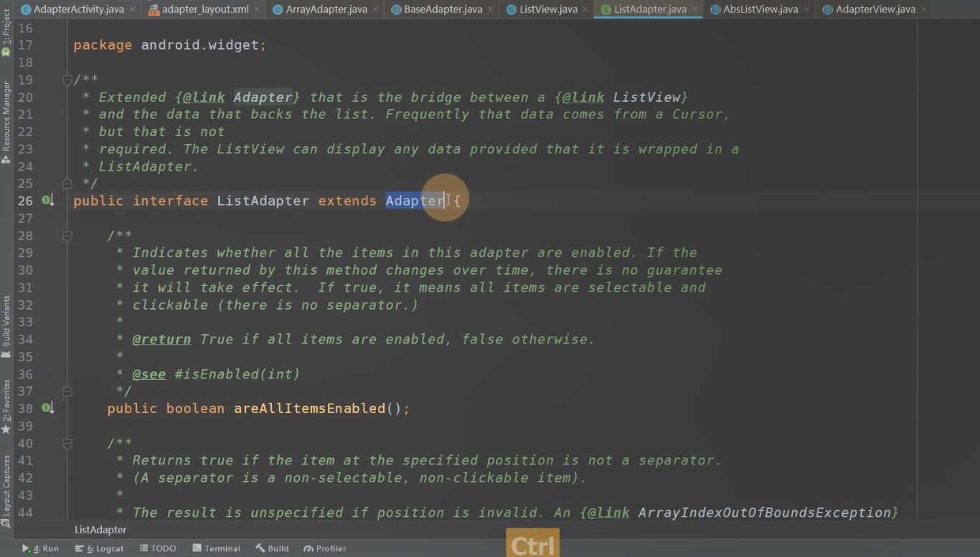Collapse the Javadoc comment starting at line 40

click(67, 444)
